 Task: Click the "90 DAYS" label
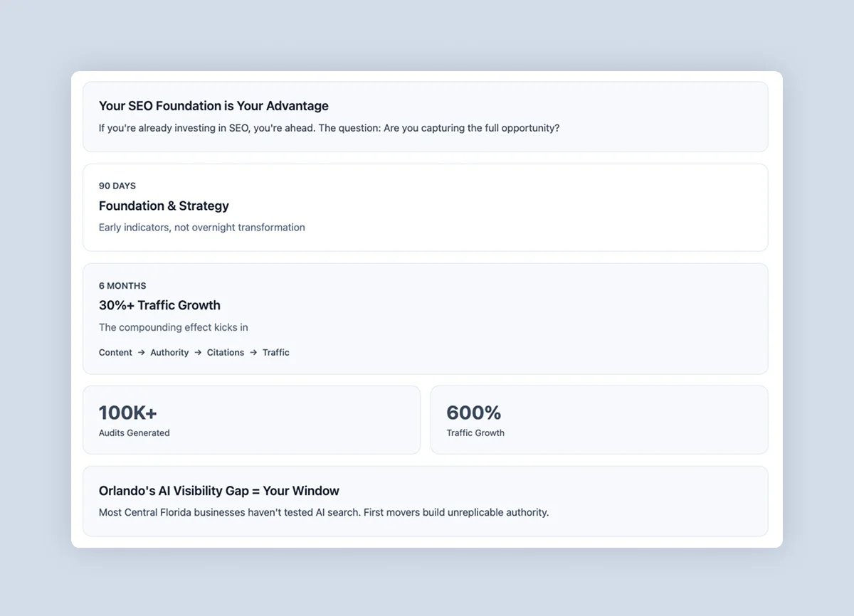117,186
